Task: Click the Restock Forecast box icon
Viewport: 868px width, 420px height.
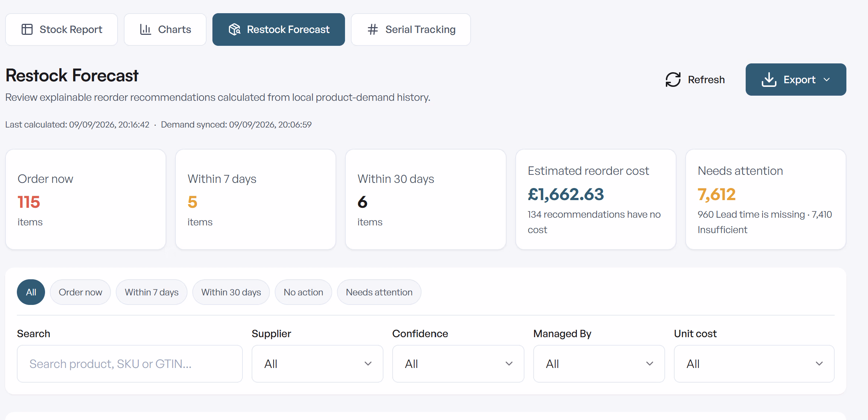Action: click(x=234, y=29)
